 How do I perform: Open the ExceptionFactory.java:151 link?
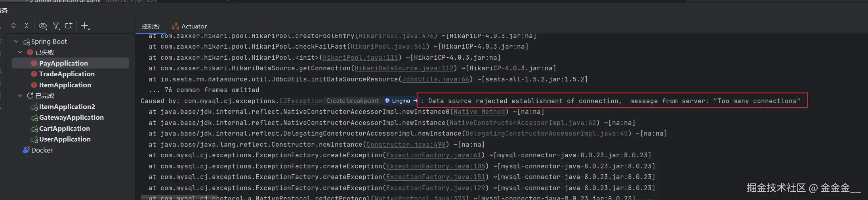pos(436,177)
